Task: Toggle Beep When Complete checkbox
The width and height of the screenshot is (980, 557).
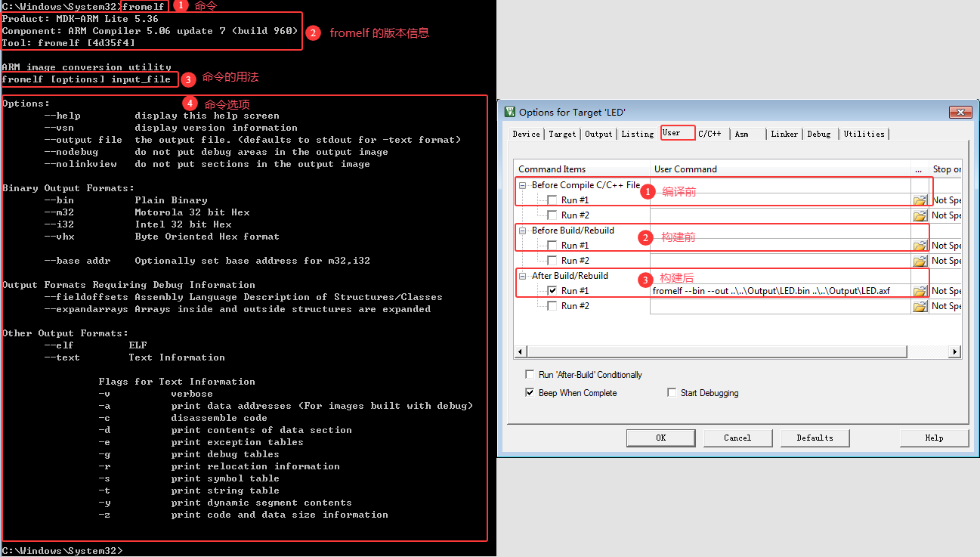Action: pos(530,393)
